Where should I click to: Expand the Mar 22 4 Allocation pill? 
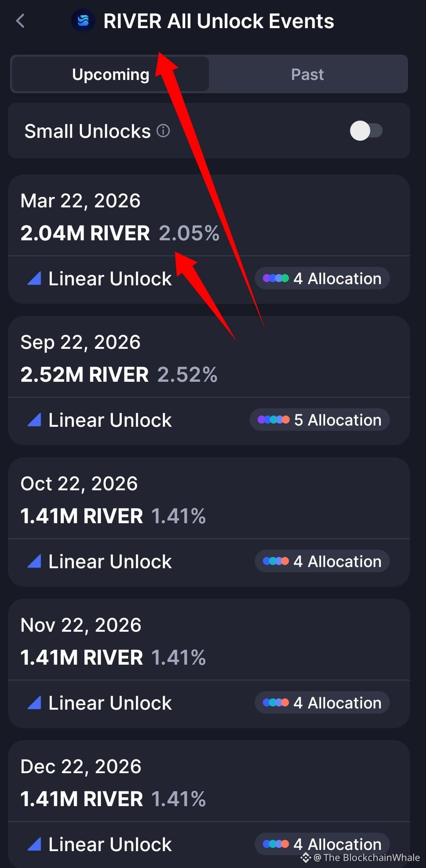point(322,278)
